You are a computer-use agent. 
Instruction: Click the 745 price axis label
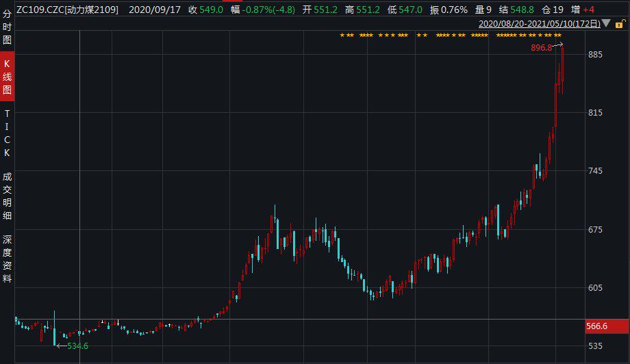tap(595, 171)
